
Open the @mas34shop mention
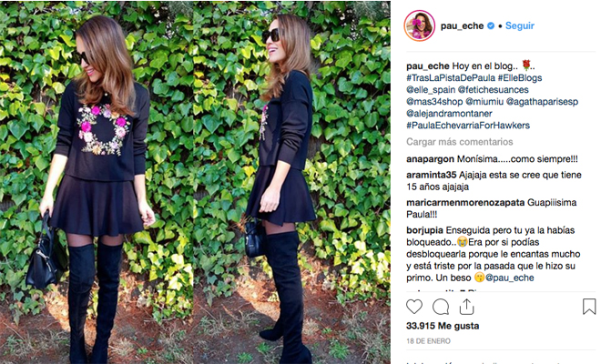[x=434, y=102]
